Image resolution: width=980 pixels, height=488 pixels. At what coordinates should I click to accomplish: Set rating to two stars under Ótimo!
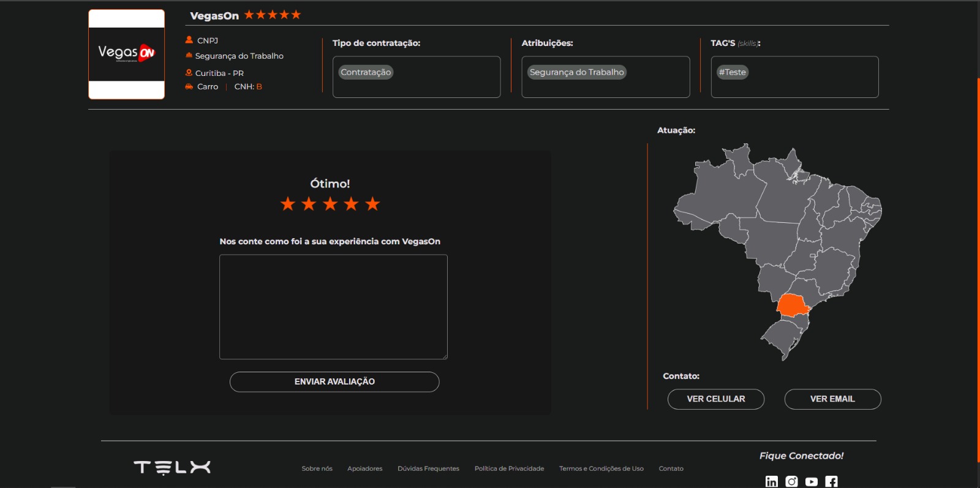coord(309,204)
